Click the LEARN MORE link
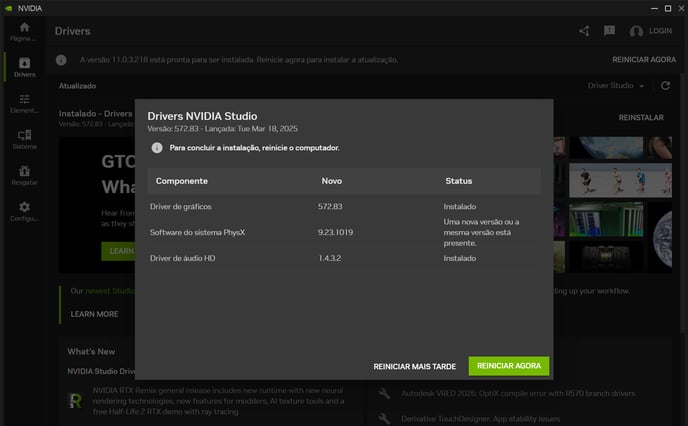688x426 pixels. tap(94, 314)
